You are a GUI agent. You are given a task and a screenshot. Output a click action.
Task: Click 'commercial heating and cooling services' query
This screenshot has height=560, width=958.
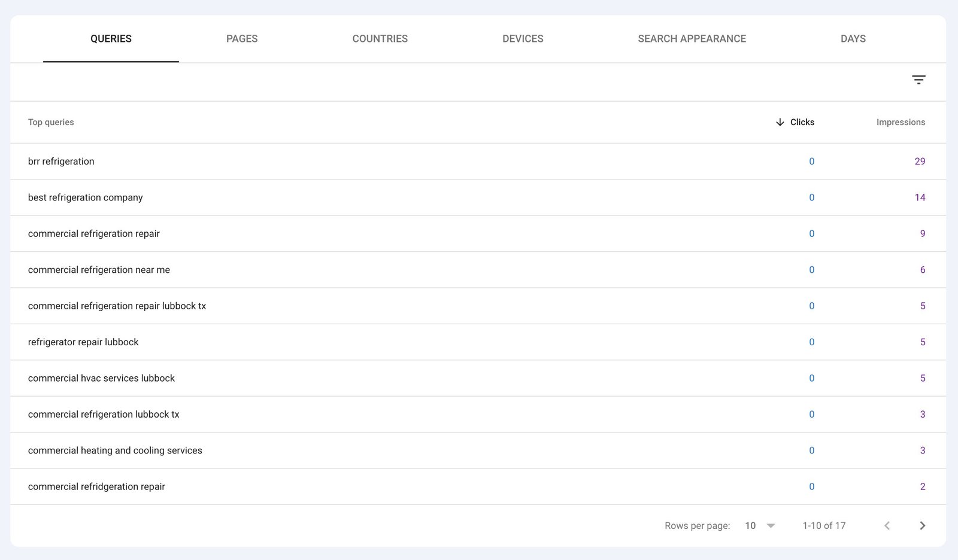coord(115,451)
